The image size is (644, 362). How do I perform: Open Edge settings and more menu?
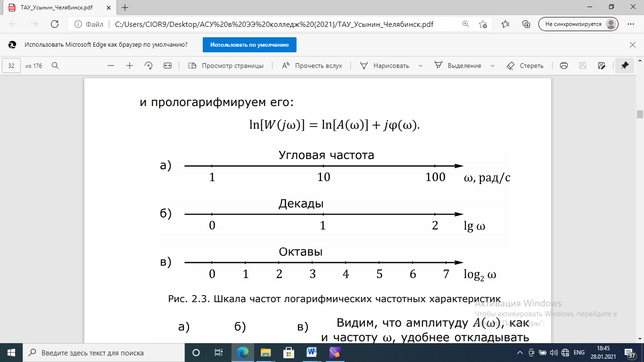[630, 24]
